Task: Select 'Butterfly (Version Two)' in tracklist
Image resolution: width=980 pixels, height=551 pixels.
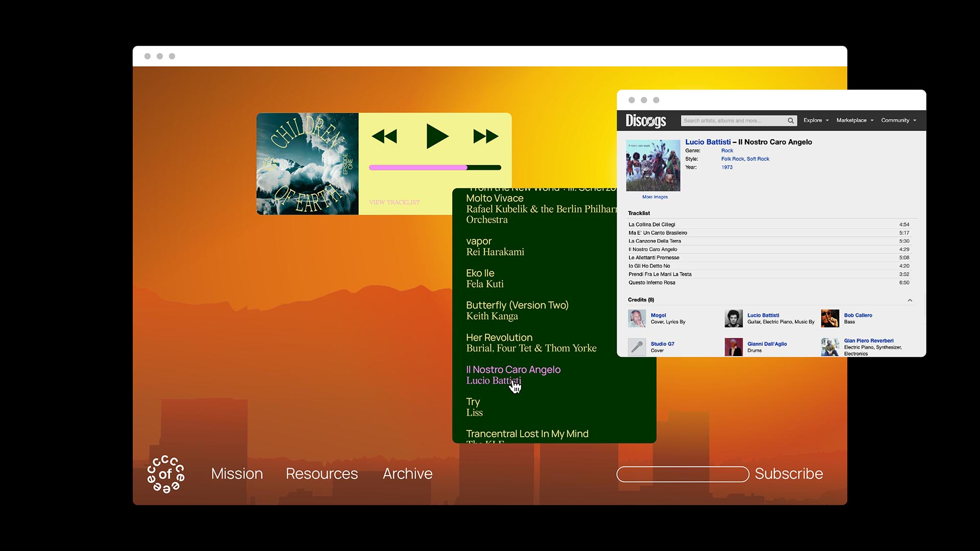Action: [517, 311]
